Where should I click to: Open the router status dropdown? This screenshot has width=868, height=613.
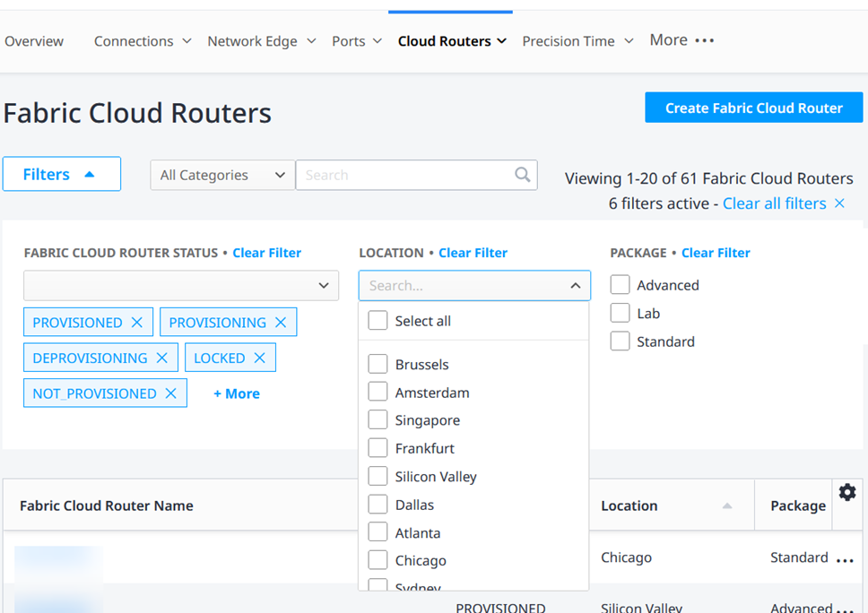[x=181, y=286]
